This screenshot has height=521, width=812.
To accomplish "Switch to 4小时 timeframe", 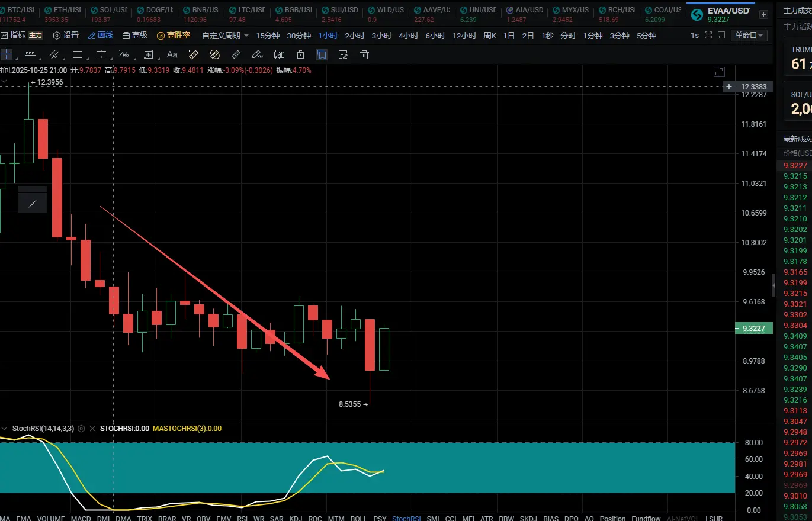I will point(408,36).
